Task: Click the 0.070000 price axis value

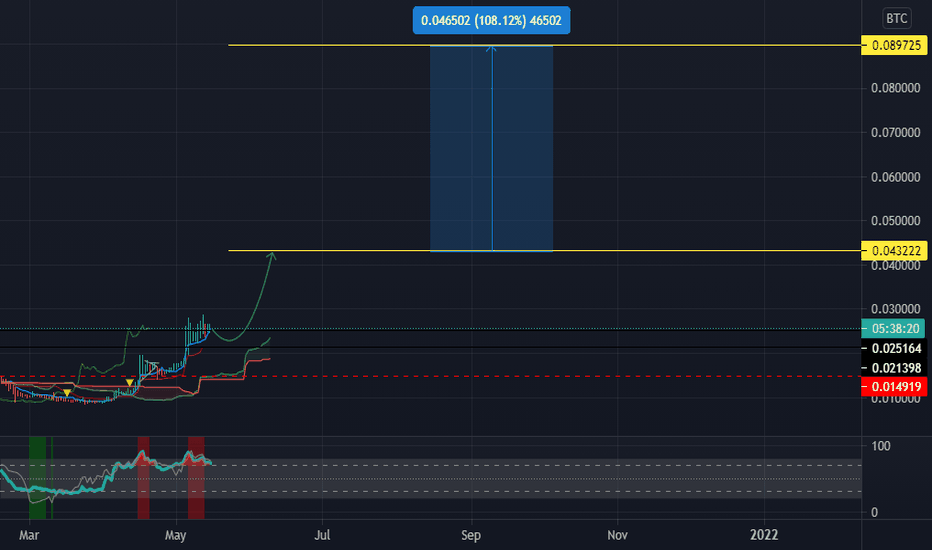Action: tap(895, 133)
